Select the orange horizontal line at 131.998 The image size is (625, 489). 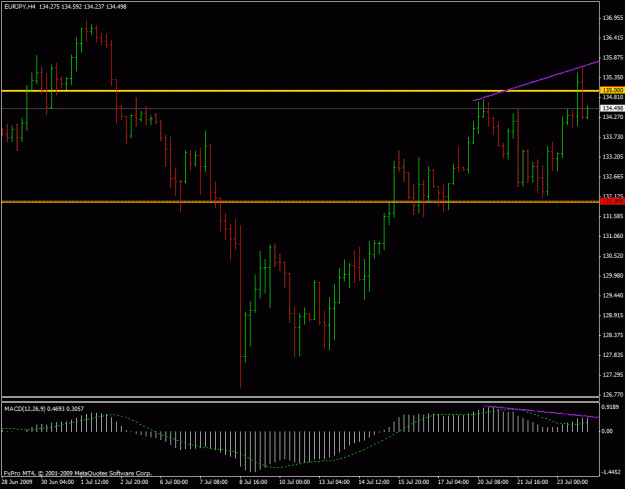tap(301, 202)
